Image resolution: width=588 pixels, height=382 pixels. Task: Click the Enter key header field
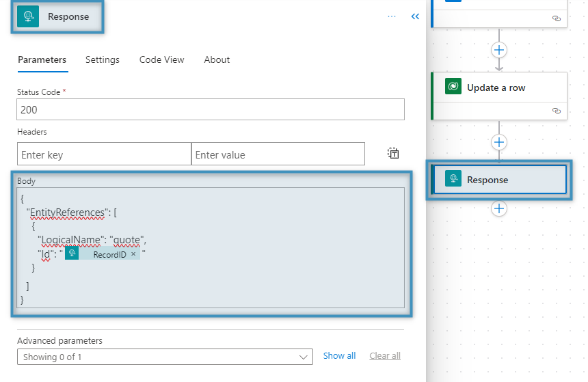point(104,154)
